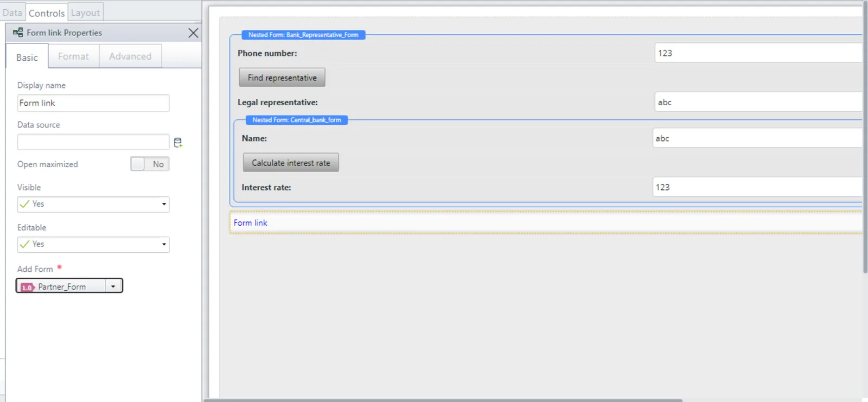This screenshot has width=868, height=402.
Task: Click the Interest rate input field
Action: [757, 187]
